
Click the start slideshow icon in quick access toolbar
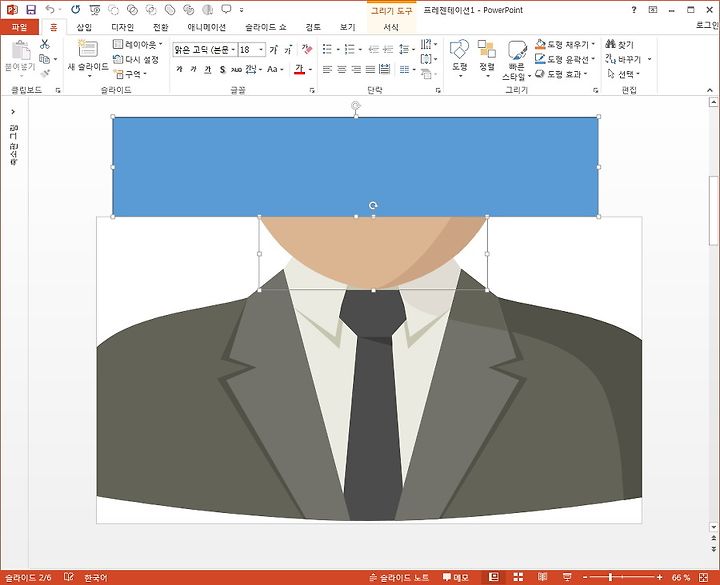(95, 10)
